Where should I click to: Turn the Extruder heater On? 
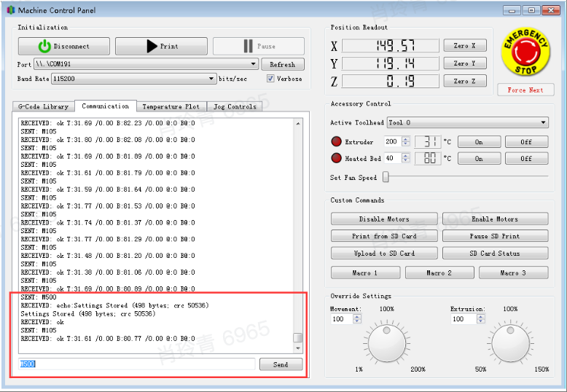(478, 142)
